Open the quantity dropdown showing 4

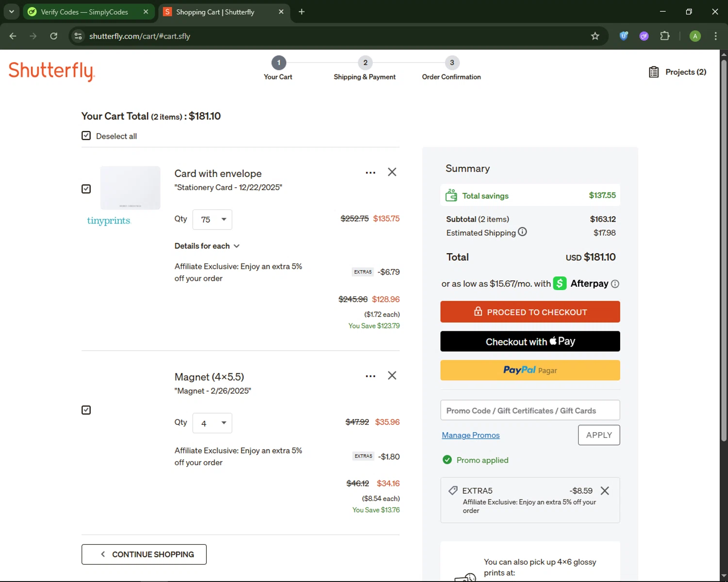coord(212,423)
